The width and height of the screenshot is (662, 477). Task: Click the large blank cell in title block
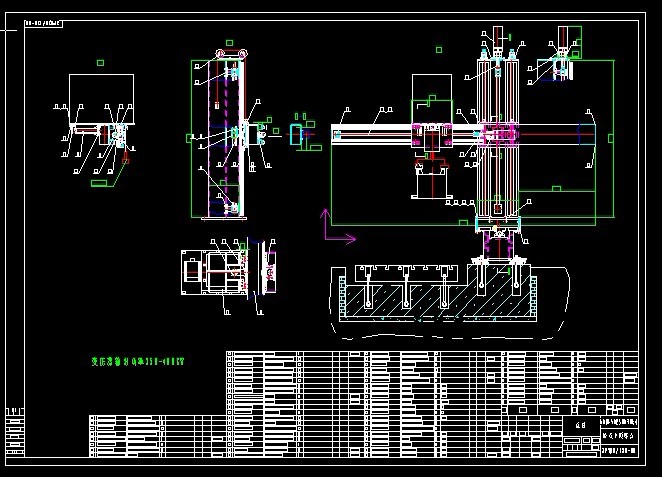581,426
